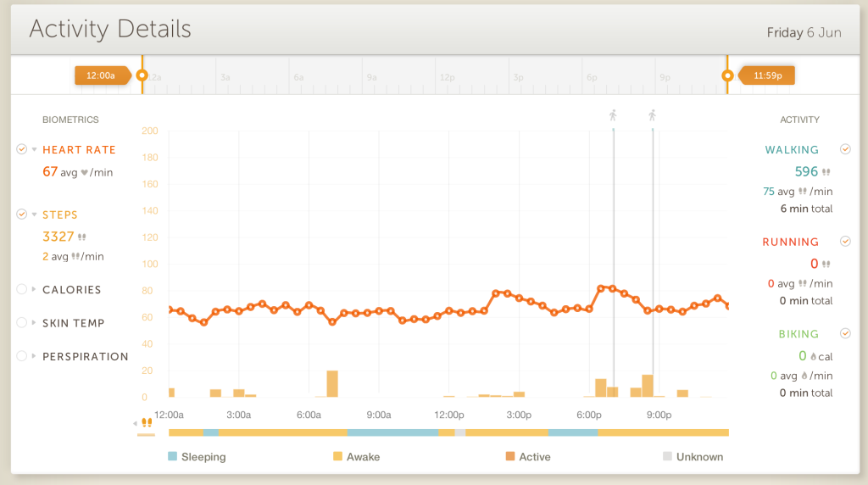868x485 pixels.
Task: Click the 596 walking steps value
Action: pos(806,171)
